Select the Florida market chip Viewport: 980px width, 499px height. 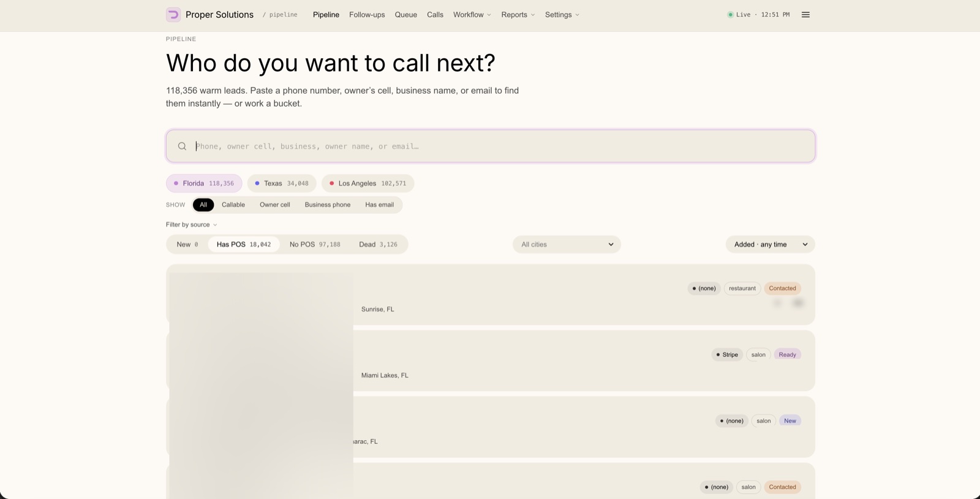click(x=204, y=183)
